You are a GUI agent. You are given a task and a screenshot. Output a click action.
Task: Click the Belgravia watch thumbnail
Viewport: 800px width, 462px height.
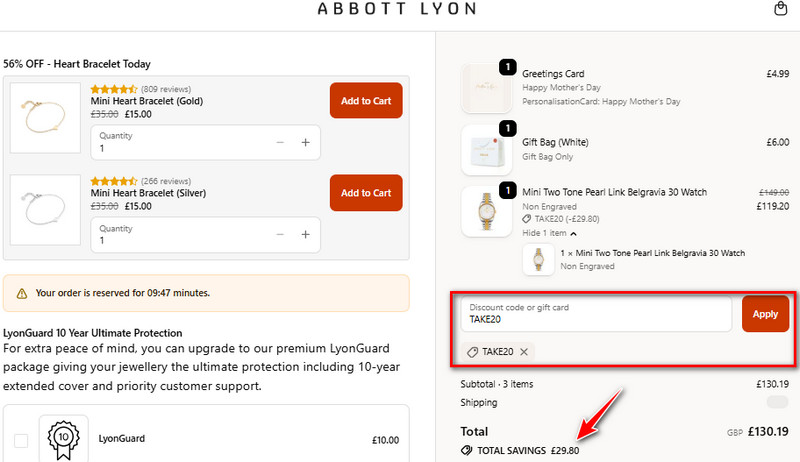(486, 210)
